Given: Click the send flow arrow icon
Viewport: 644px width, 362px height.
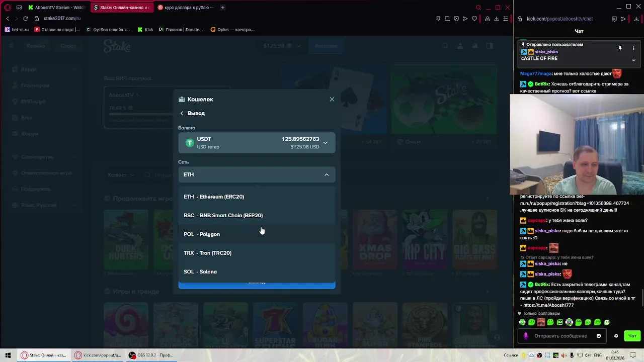Looking at the screenshot, I should click(x=465, y=19).
